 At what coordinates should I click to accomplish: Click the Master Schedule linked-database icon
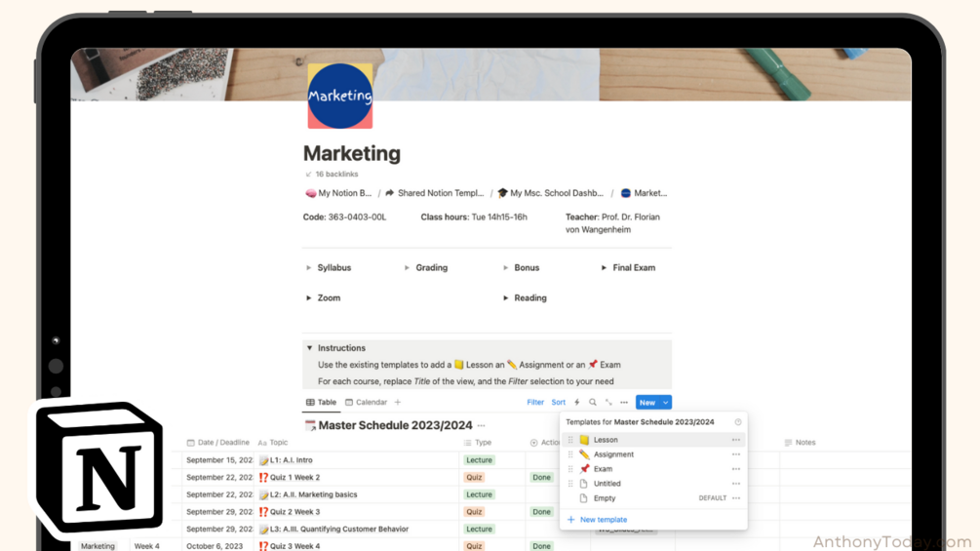[310, 425]
